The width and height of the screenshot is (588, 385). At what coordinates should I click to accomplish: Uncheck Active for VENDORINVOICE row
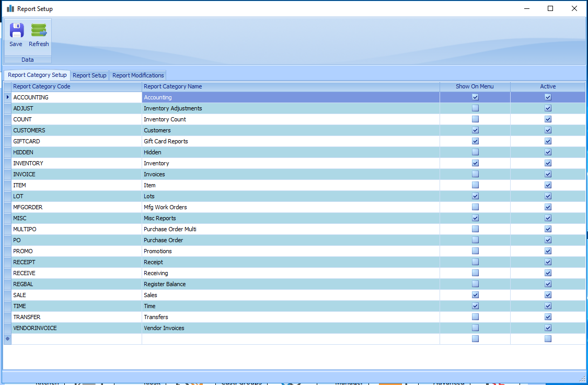tap(548, 328)
